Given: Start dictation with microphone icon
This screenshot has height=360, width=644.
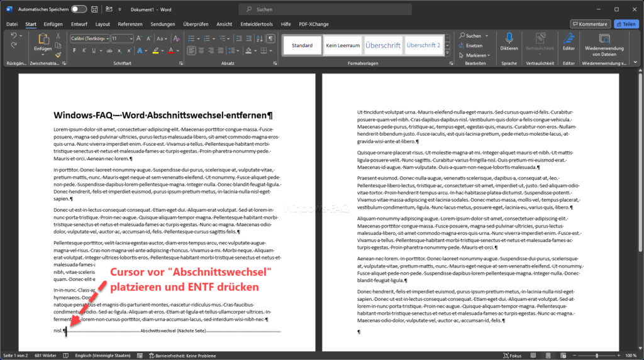Looking at the screenshot, I should [x=509, y=42].
